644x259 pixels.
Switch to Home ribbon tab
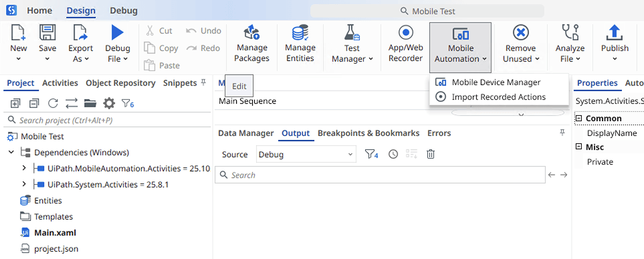[x=39, y=11]
